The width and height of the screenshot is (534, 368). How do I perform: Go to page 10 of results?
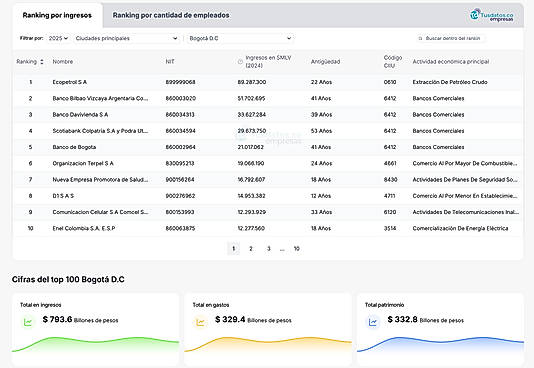297,249
